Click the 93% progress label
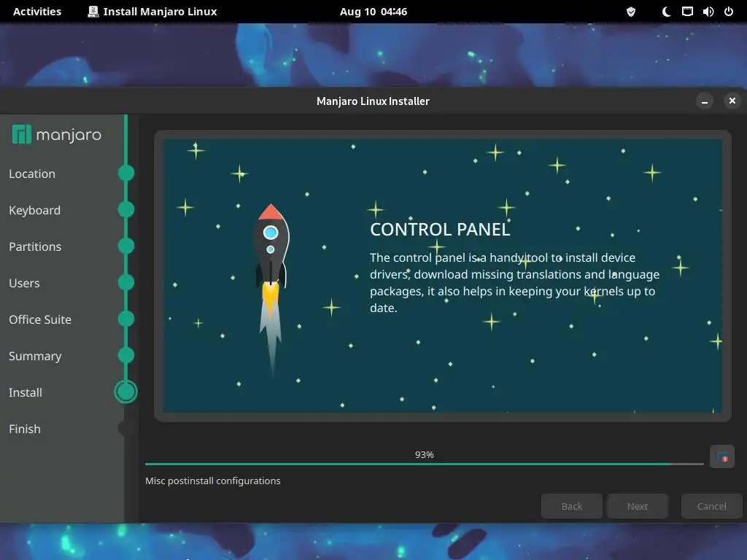747x560 pixels. (x=424, y=455)
